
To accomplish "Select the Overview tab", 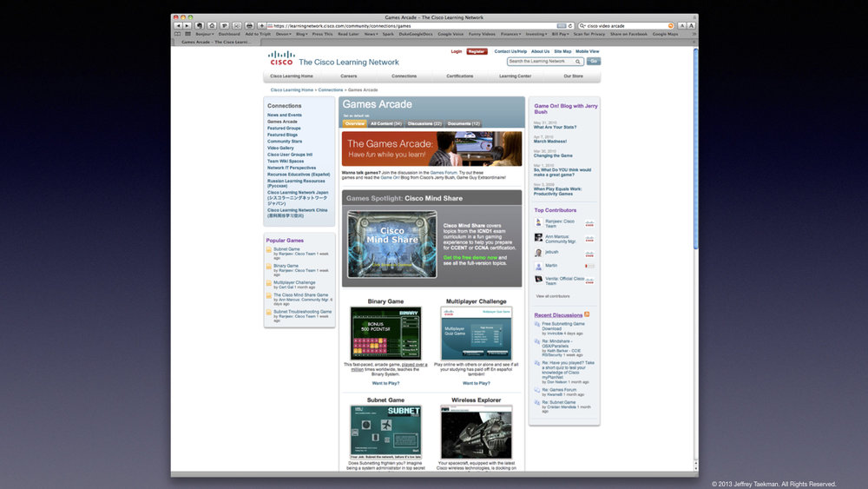I will click(355, 124).
